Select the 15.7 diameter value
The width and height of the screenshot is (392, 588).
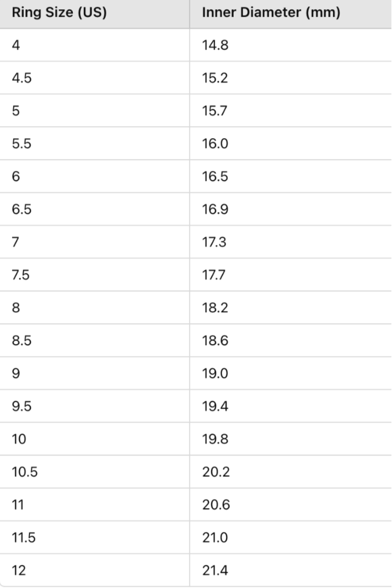click(215, 110)
